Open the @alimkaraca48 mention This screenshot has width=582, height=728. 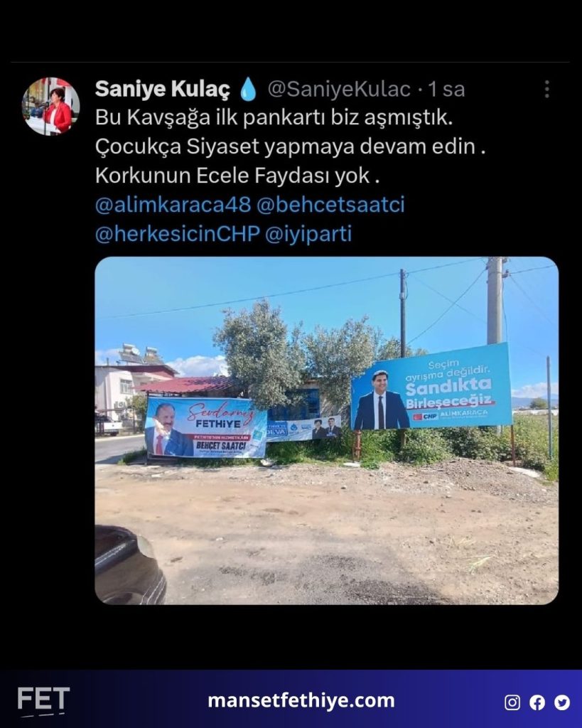pos(173,205)
